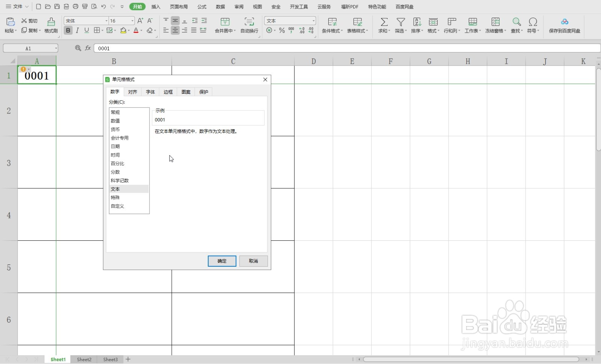The image size is (601, 364).
Task: Decrease font size with A- icon
Action: 150,21
